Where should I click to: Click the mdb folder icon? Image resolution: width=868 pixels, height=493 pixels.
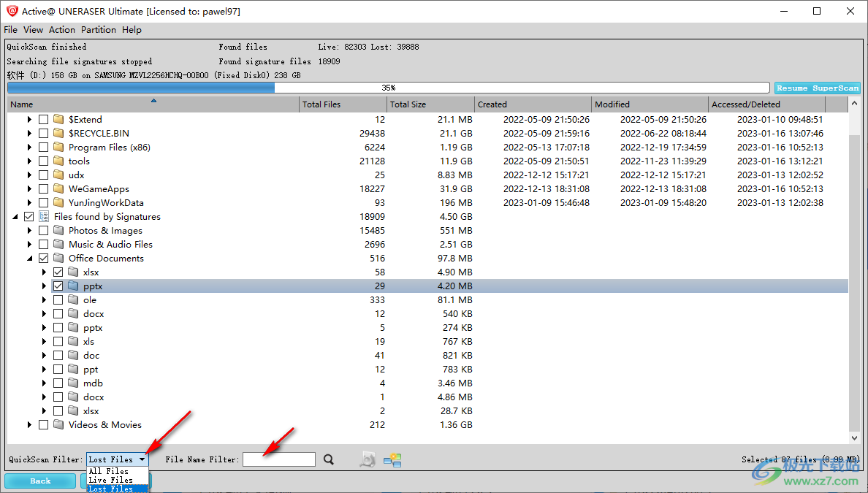point(74,382)
